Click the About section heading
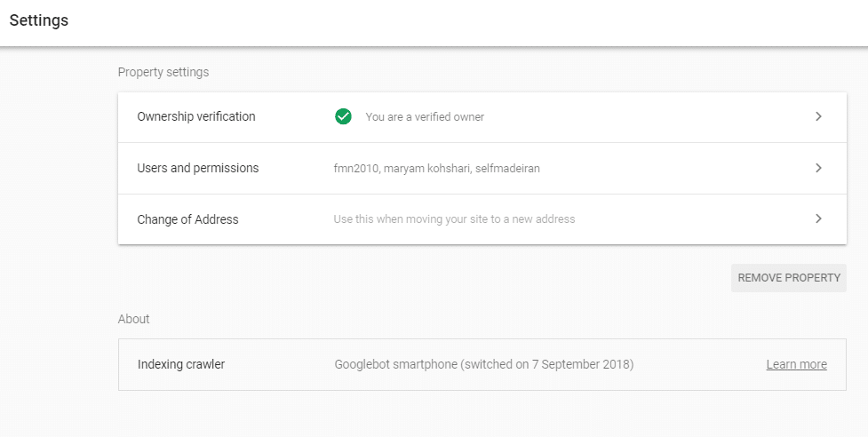Screen dimensions: 868x437 (x=134, y=319)
